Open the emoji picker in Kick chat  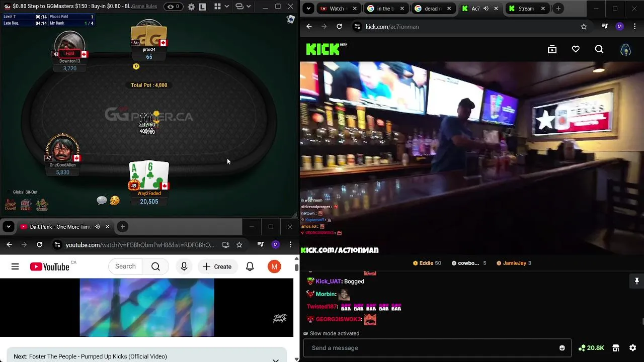[x=562, y=348]
